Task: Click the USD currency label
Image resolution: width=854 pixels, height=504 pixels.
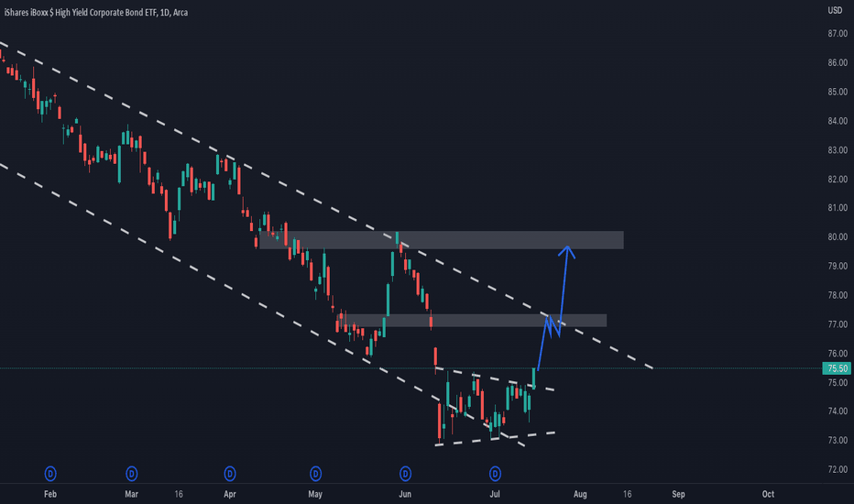Action: 835,10
